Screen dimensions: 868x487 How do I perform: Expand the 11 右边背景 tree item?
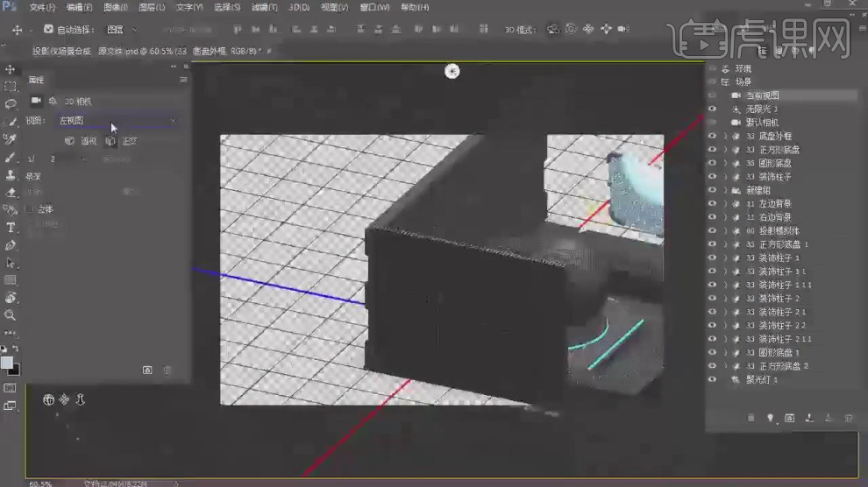tap(725, 217)
